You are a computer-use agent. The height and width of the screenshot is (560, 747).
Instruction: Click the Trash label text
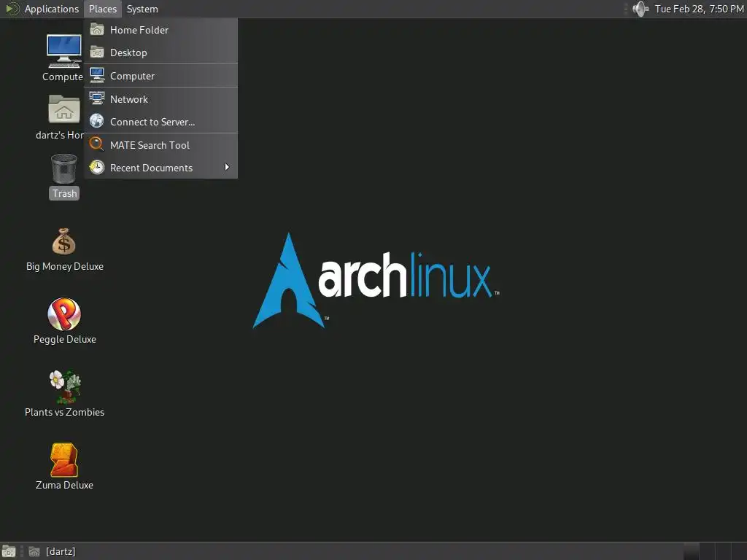click(64, 193)
